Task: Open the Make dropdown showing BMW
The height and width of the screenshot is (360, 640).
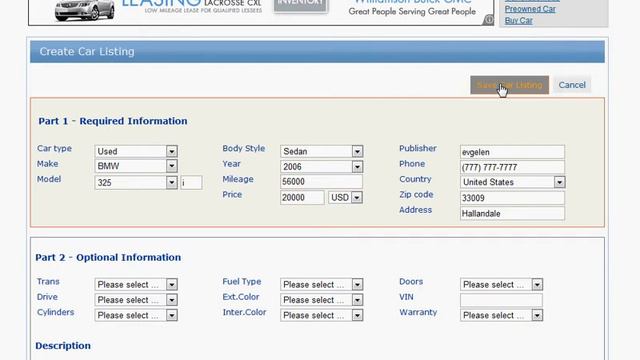Action: (x=136, y=166)
